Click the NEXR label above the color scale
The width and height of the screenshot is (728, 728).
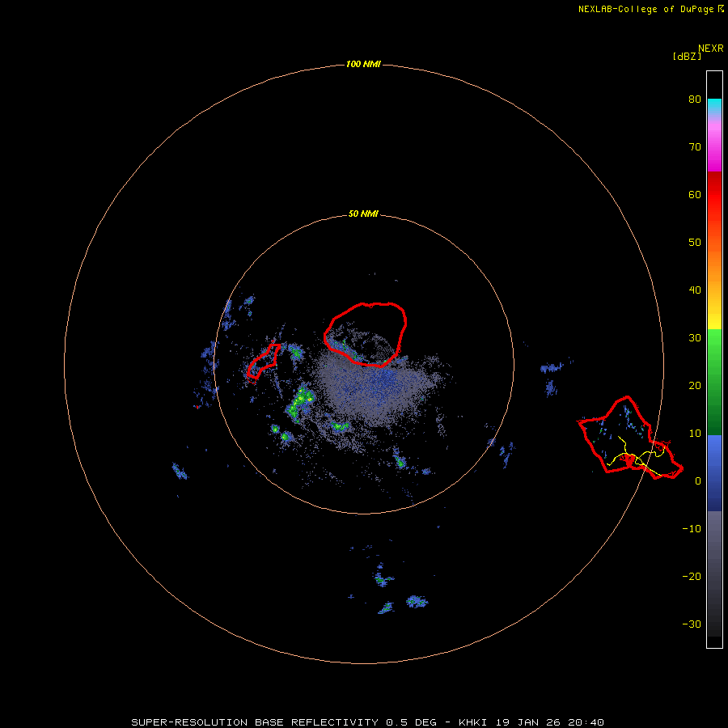click(711, 49)
